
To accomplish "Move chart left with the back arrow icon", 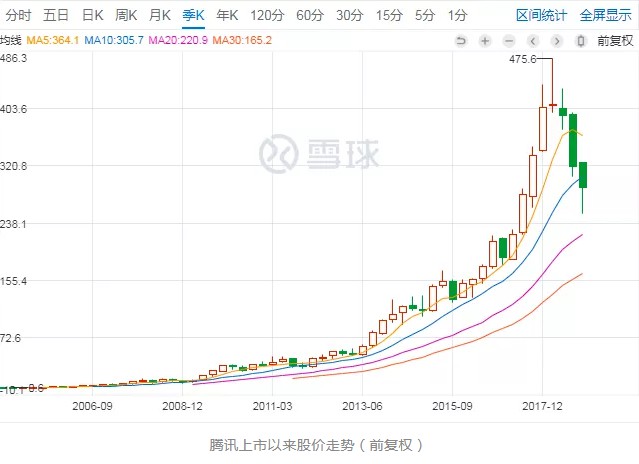I will (533, 41).
